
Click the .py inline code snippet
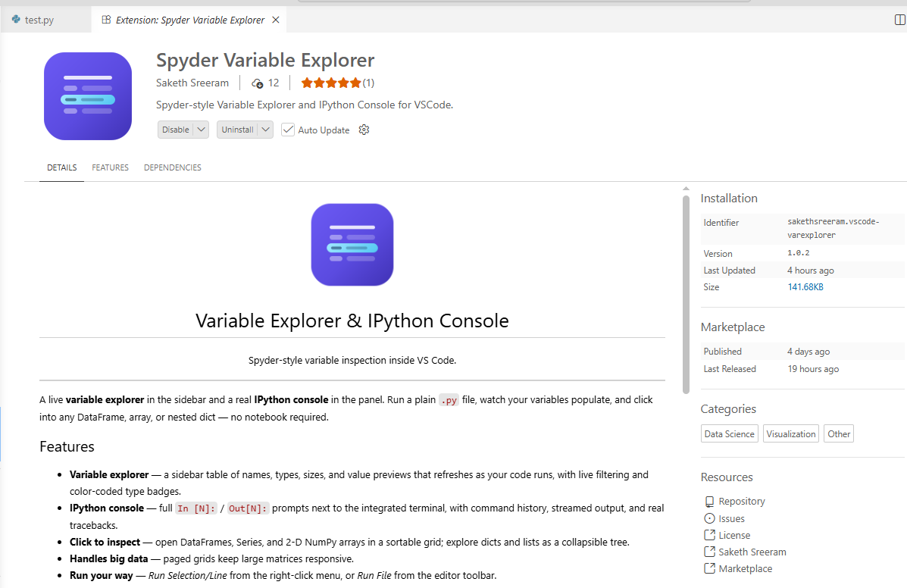[x=449, y=400]
